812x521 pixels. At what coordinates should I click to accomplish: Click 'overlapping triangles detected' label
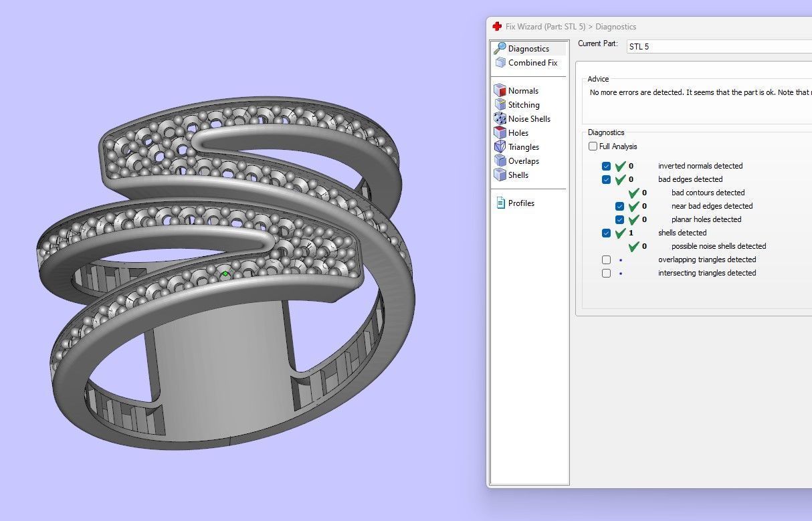click(x=707, y=259)
